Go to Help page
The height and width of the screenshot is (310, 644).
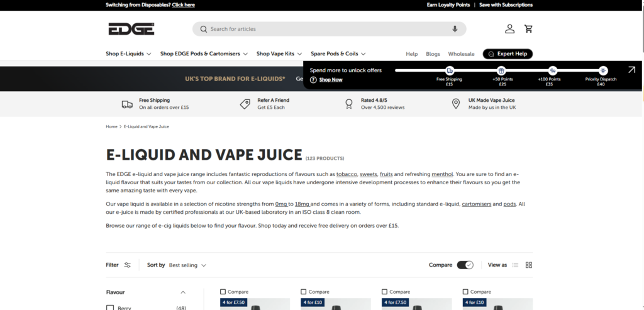tap(411, 54)
